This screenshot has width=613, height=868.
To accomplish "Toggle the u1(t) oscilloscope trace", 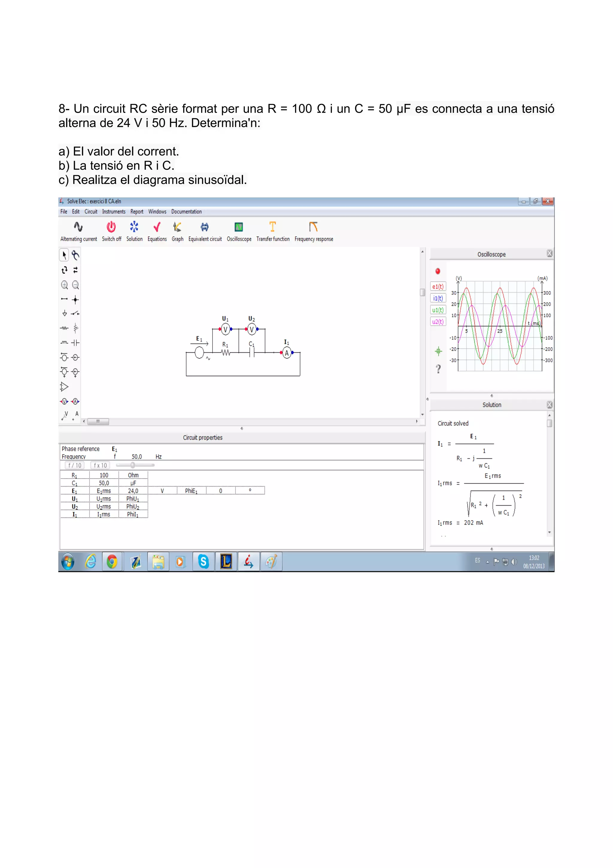I will [438, 310].
